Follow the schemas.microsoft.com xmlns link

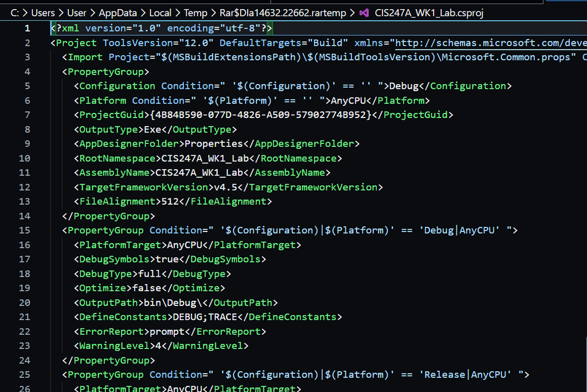[491, 43]
